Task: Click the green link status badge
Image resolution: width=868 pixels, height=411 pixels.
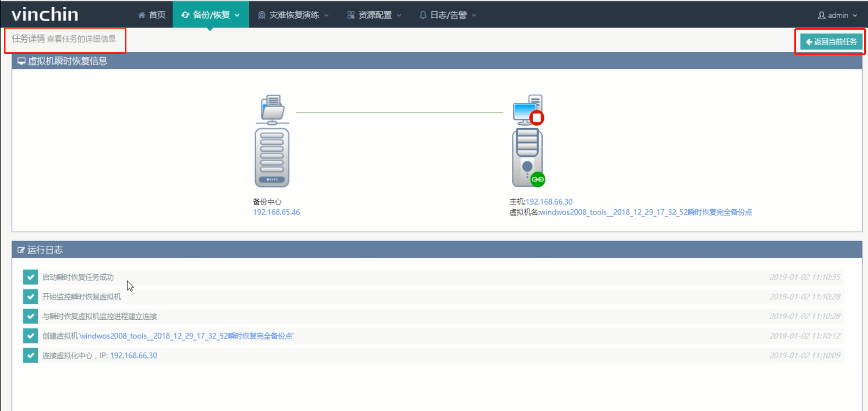Action: pyautogui.click(x=538, y=179)
